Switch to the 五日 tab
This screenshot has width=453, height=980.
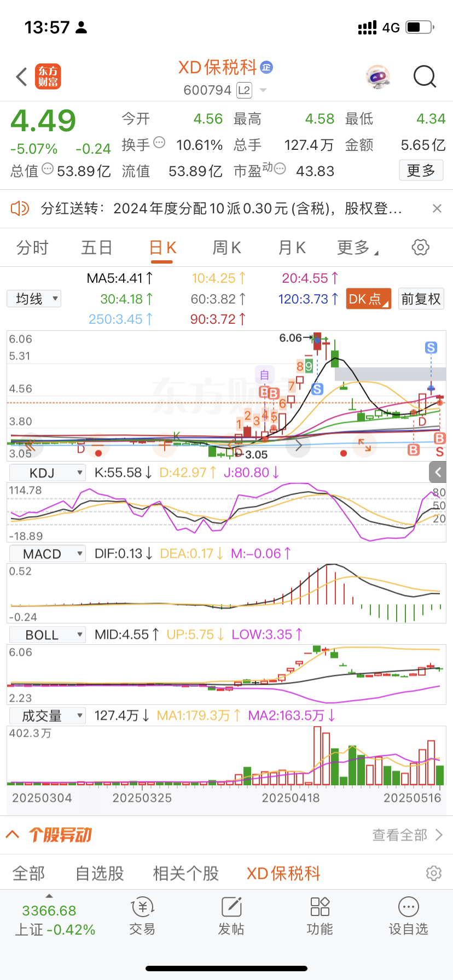(x=97, y=248)
